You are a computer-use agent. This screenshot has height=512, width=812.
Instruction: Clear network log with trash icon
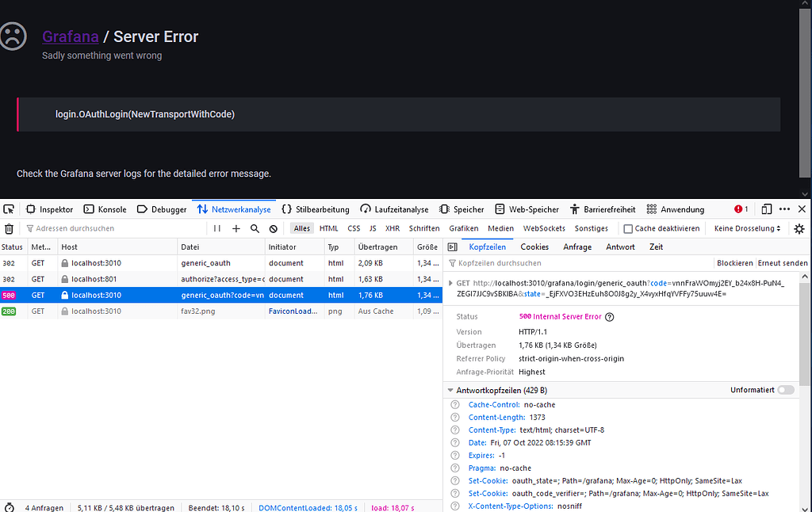(x=9, y=228)
